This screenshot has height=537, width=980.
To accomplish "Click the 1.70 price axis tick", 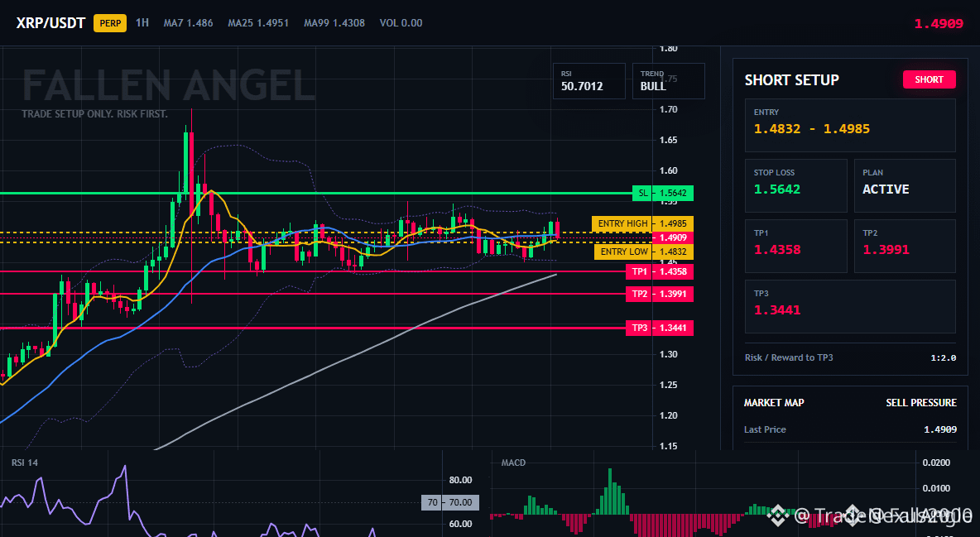I will 669,109.
